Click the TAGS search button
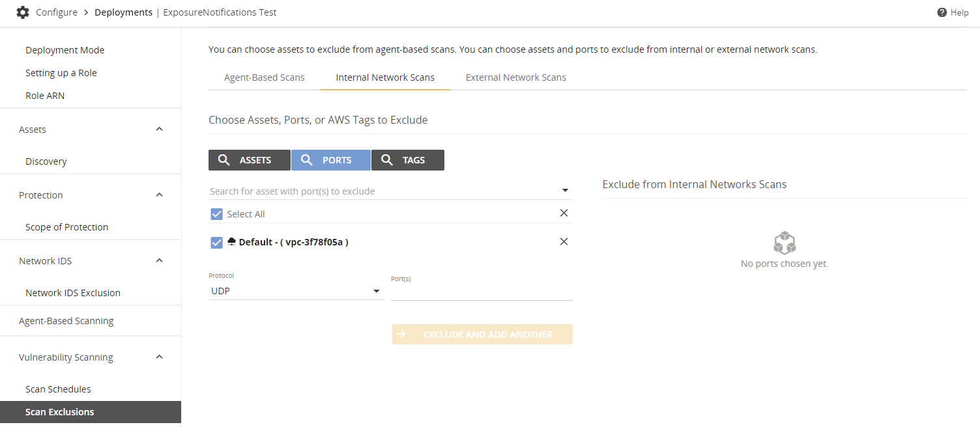 coord(408,160)
